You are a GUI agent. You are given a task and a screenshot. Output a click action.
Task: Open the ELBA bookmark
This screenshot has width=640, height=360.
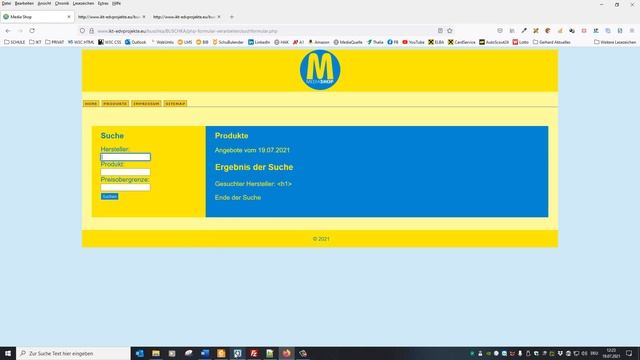tap(436, 42)
